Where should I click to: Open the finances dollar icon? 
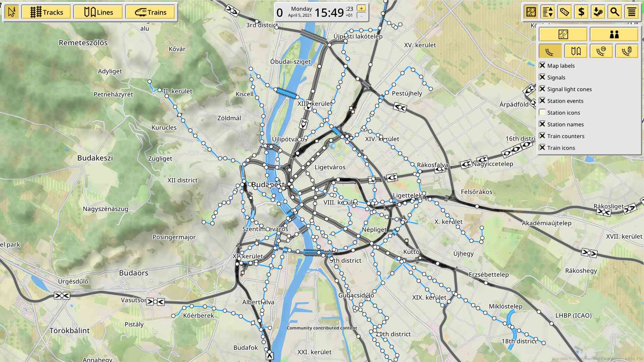581,12
